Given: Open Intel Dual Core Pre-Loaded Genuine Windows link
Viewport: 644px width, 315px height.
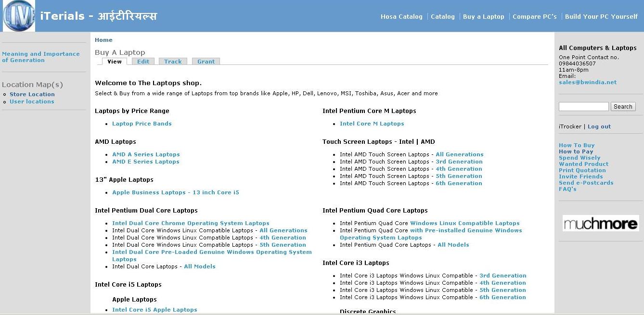Looking at the screenshot, I should 212,255.
